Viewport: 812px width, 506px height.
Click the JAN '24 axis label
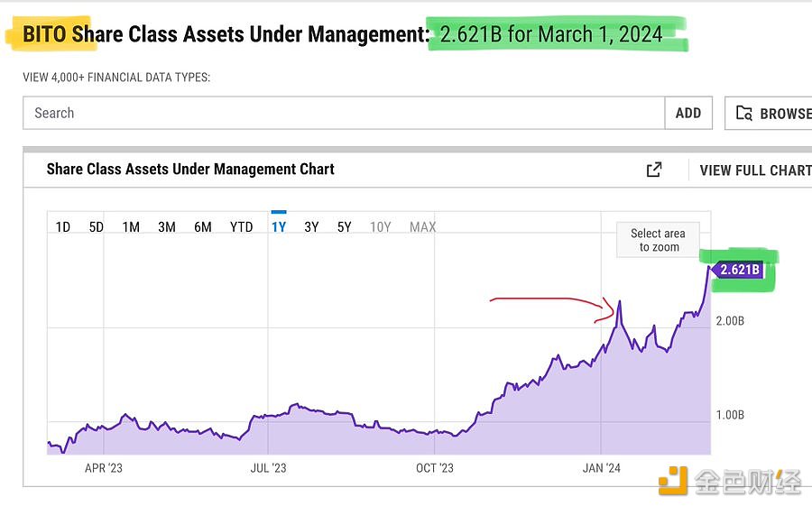pos(601,468)
